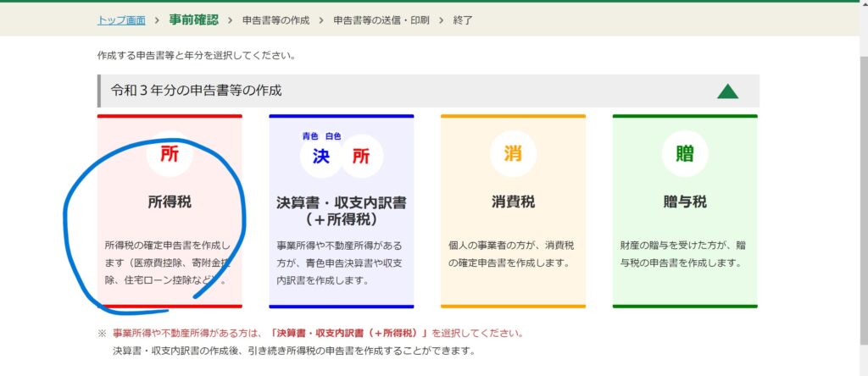
Task: Click the 決算書・収支内訳書の作成後 note line
Action: (x=294, y=351)
